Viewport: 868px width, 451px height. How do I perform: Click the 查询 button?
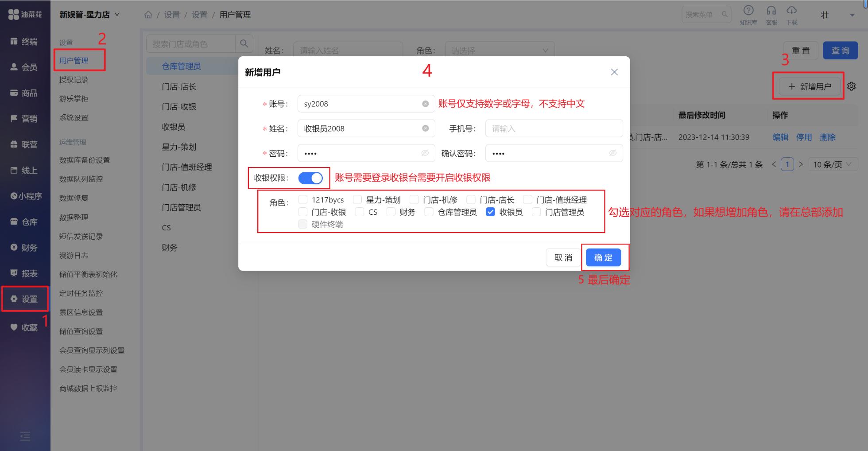coord(840,51)
